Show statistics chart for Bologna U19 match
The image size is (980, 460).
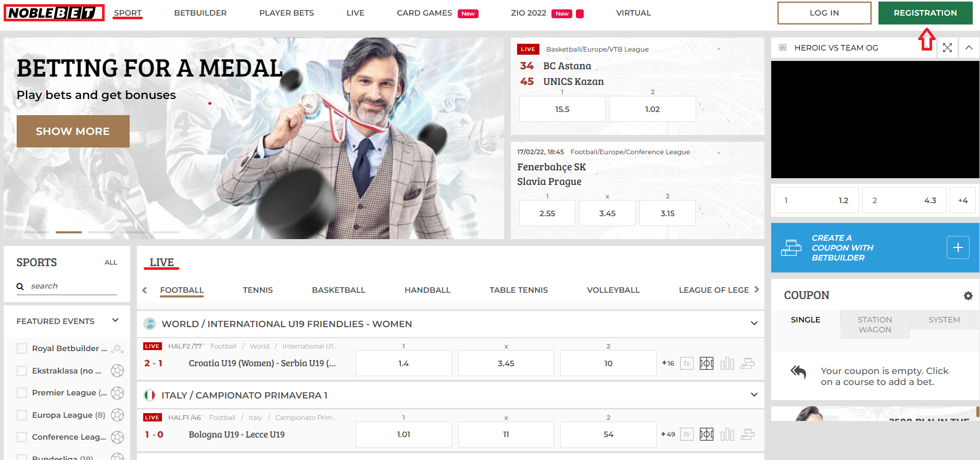[x=727, y=434]
